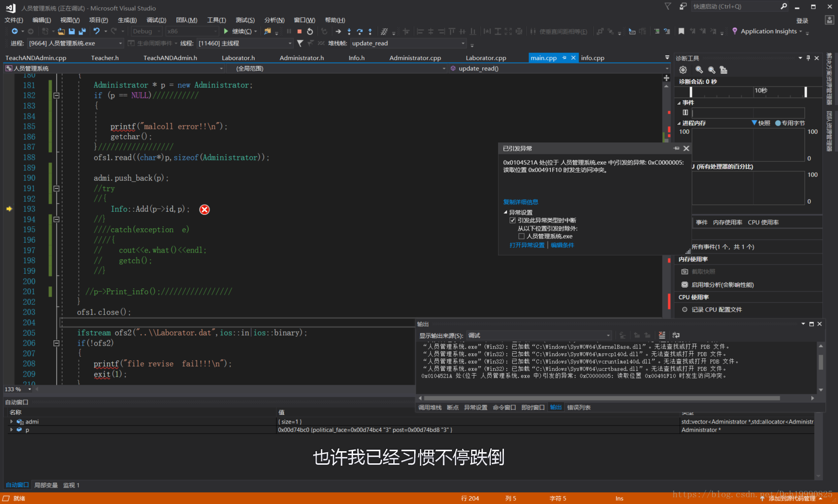This screenshot has width=838, height=504.
Task: Click the Step Out arrow icon
Action: click(370, 31)
